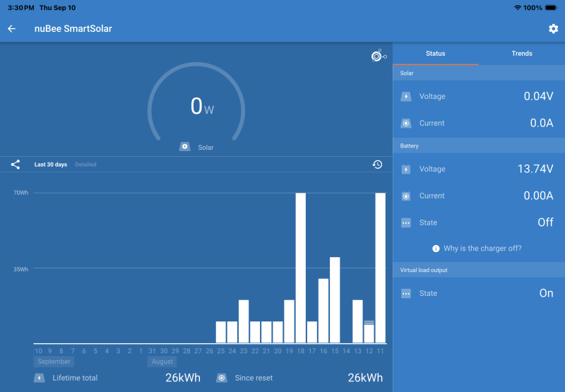Tap the Virtual load State icon

tap(406, 294)
